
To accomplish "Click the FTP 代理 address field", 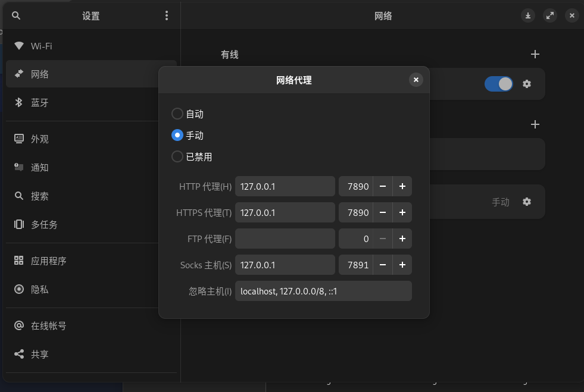I will coord(285,239).
